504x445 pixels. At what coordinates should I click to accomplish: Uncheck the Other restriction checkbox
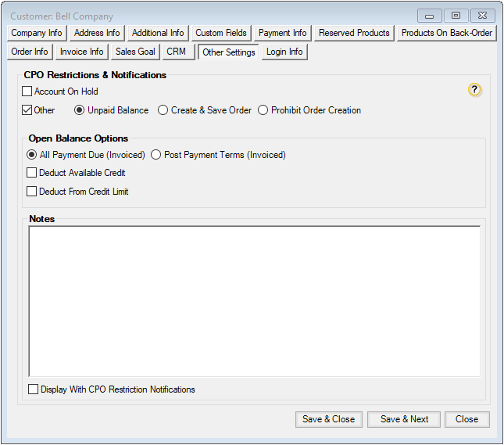(27, 110)
